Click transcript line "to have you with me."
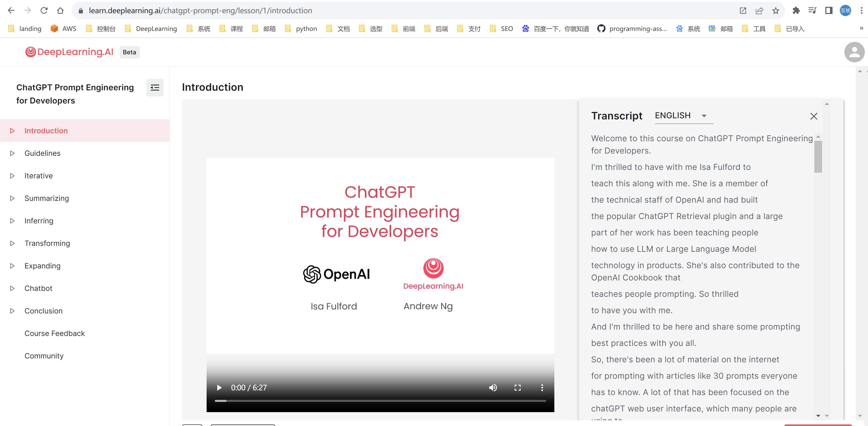This screenshot has width=868, height=426. pyautogui.click(x=632, y=310)
